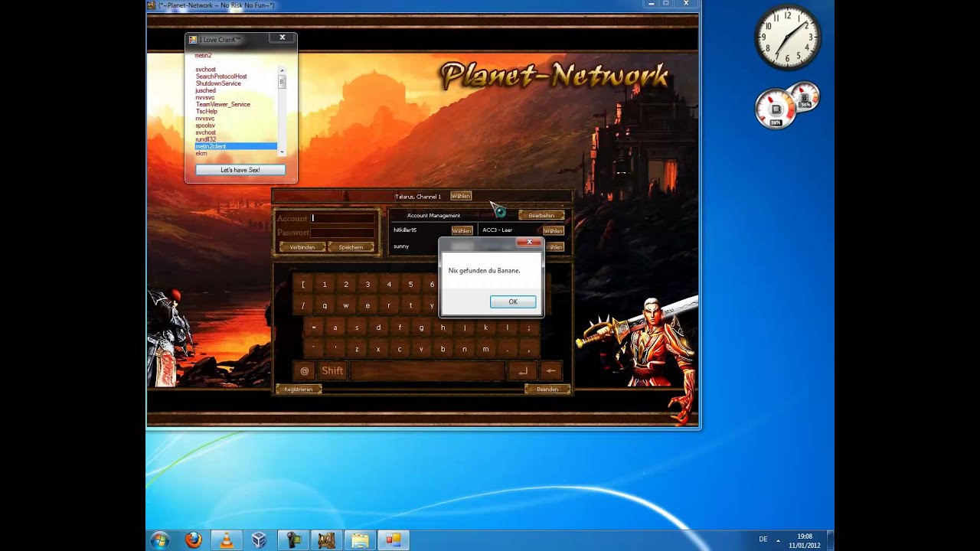The height and width of the screenshot is (551, 980).
Task: Close the 'Nix gefunden du Banane' message box
Action: [x=528, y=242]
